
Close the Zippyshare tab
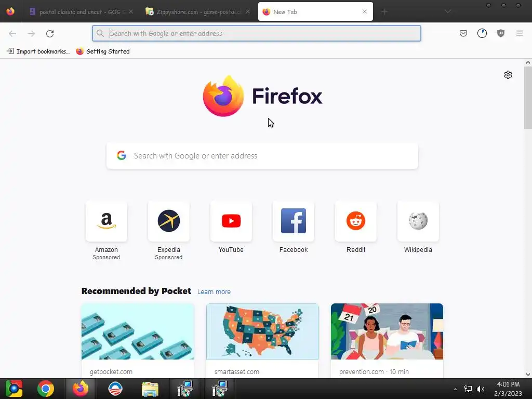248,11
